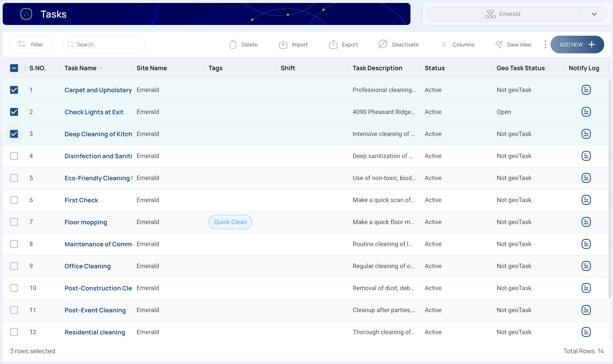Select the Eco-Friendly Cleaning row checkbox
This screenshot has height=364, width=613.
coord(14,178)
